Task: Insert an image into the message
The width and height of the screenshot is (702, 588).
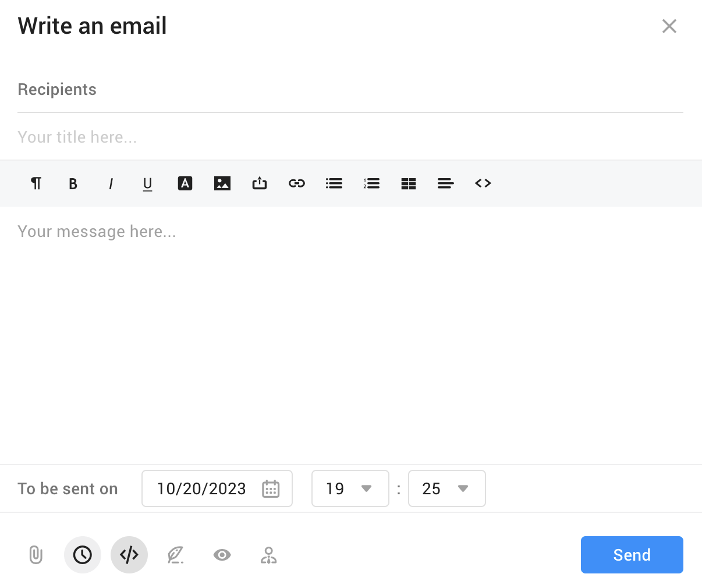Action: (x=222, y=183)
